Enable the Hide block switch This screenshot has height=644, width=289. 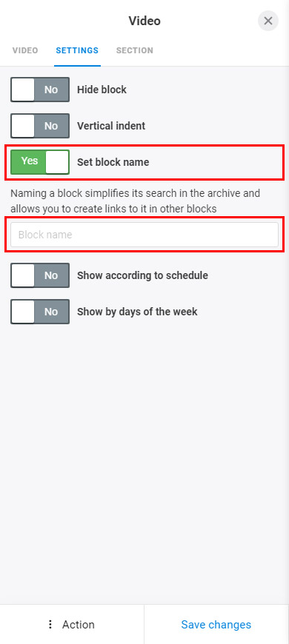click(x=40, y=90)
